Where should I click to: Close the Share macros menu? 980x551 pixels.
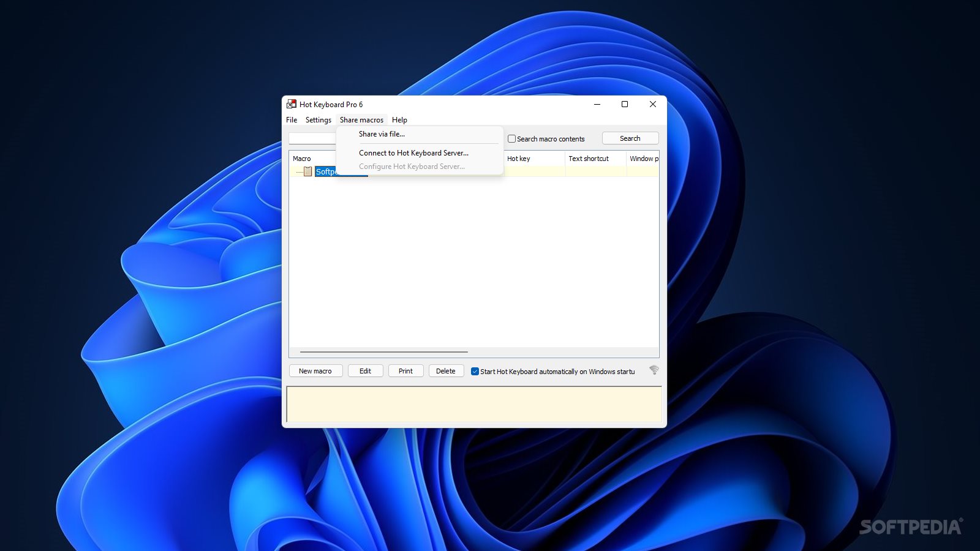tap(361, 120)
